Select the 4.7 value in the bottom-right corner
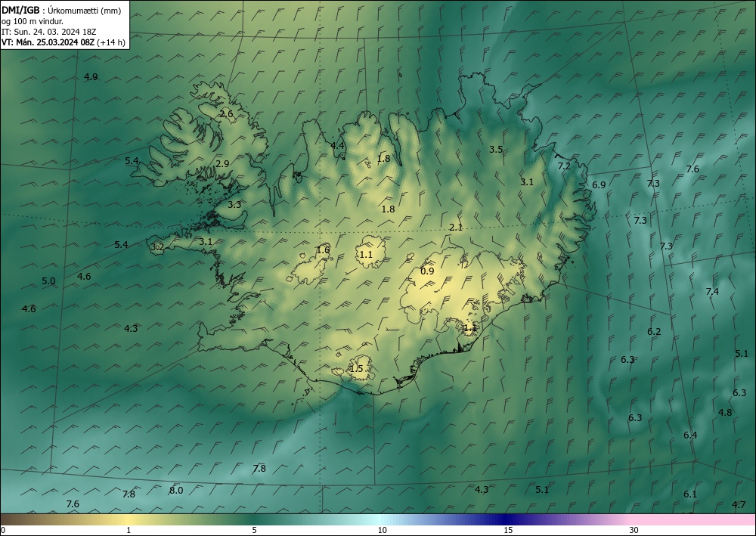Viewport: 756px width, 536px height. coord(739,505)
